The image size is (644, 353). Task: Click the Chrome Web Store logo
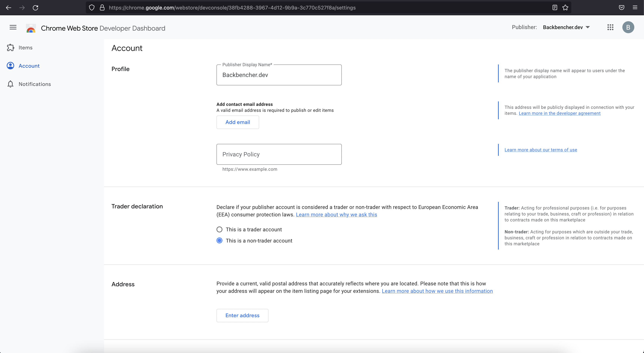tap(31, 28)
